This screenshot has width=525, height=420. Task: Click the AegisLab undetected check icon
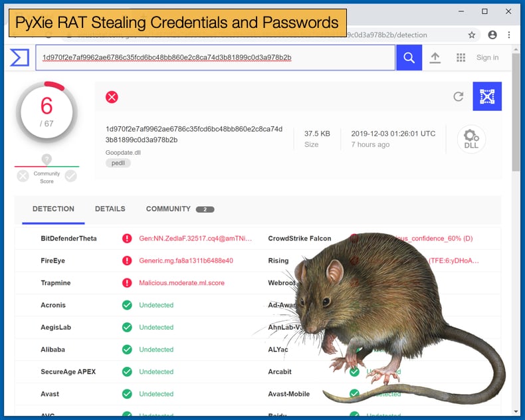[127, 327]
